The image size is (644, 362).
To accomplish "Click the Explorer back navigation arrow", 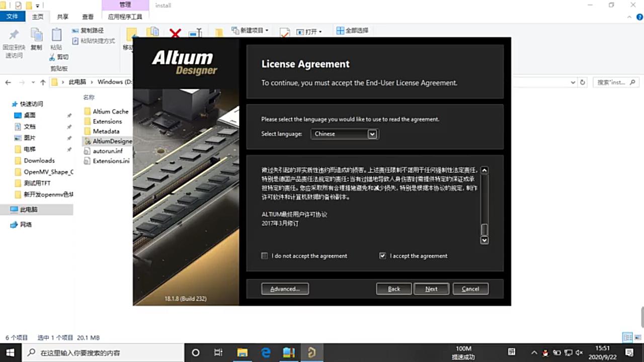I will tap(8, 82).
